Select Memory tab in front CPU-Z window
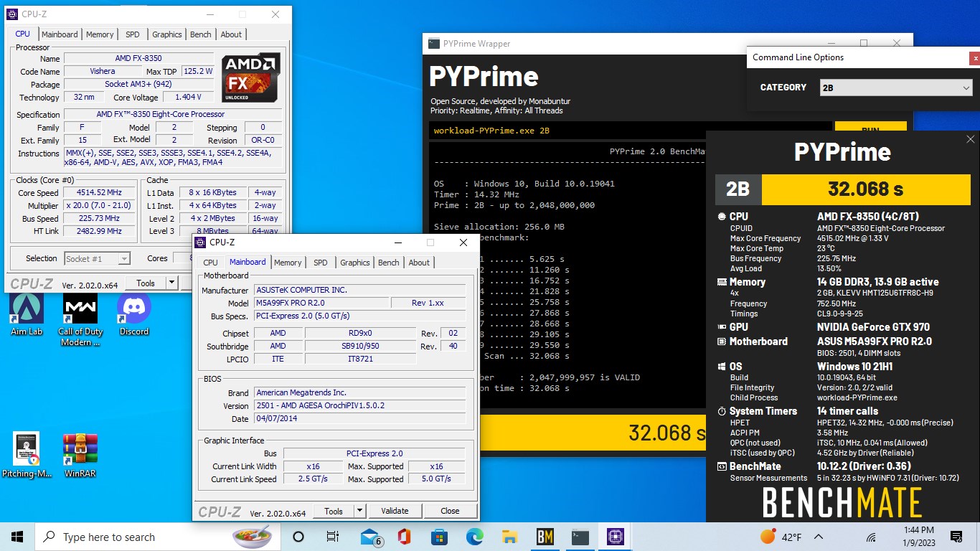This screenshot has height=551, width=980. click(288, 263)
